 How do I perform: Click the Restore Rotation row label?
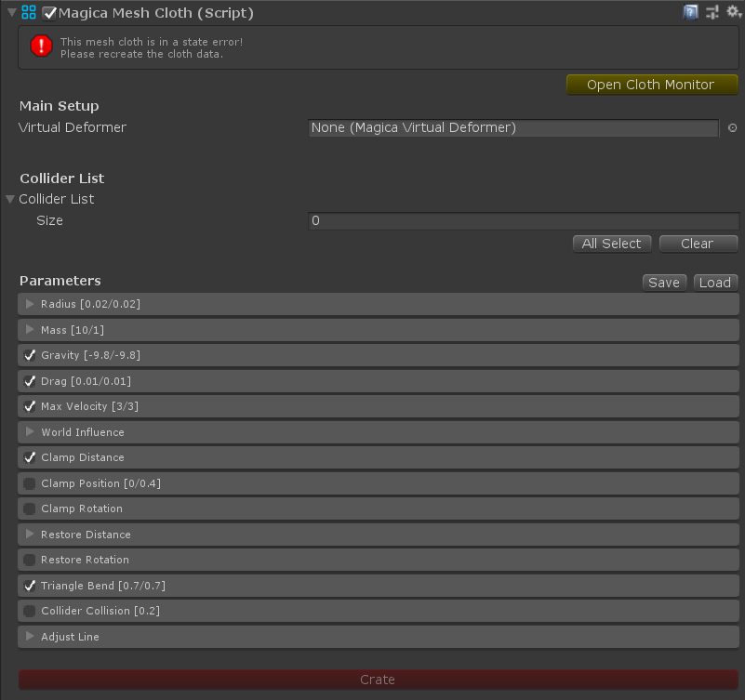click(85, 560)
